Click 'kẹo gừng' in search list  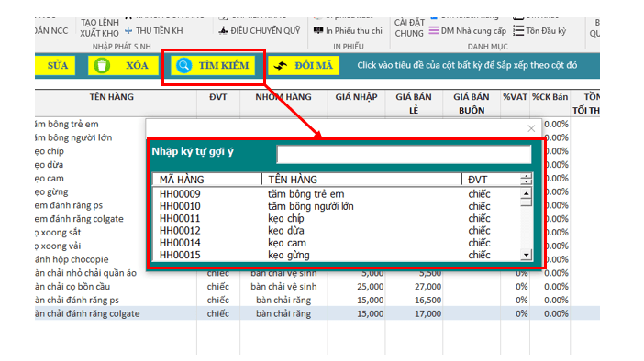[x=289, y=255]
